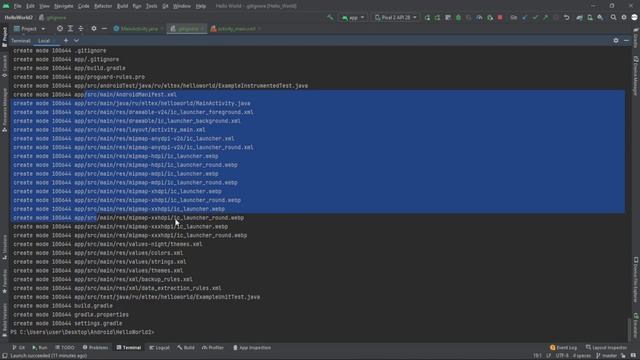Click the Git push arrow icon
The image size is (640, 360).
[545, 18]
